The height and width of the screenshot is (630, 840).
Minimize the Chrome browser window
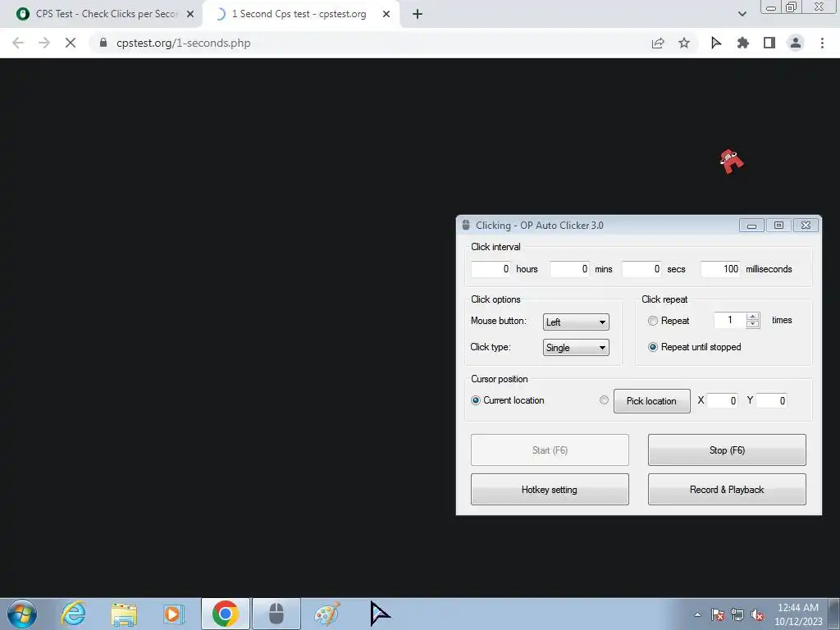pos(771,7)
